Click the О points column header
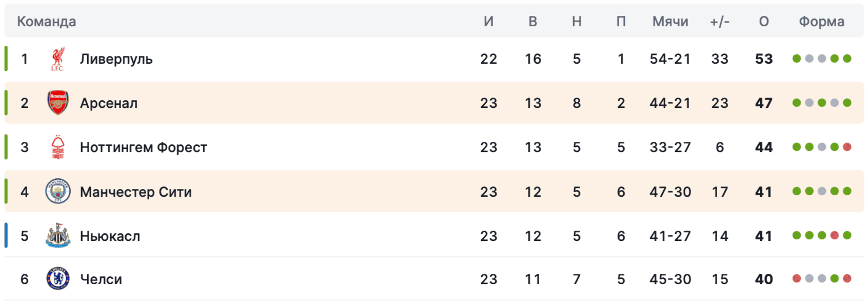 click(763, 22)
